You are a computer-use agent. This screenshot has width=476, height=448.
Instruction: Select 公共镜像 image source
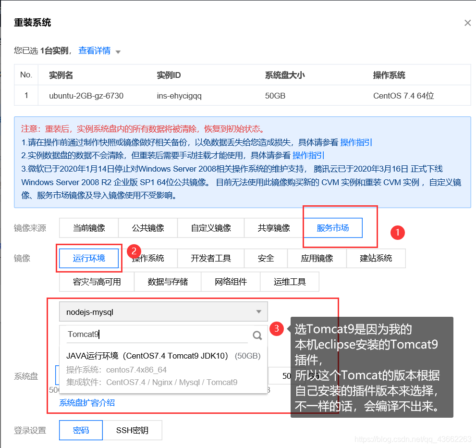point(148,228)
